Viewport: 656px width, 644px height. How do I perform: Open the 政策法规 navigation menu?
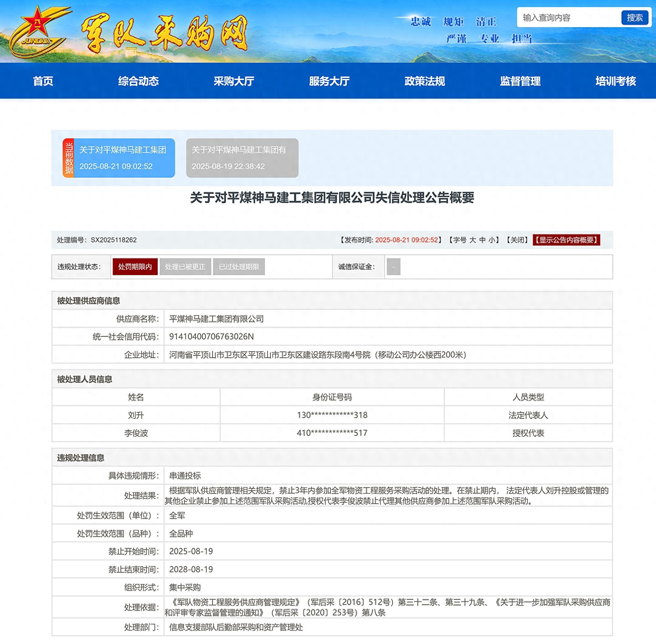pos(424,81)
